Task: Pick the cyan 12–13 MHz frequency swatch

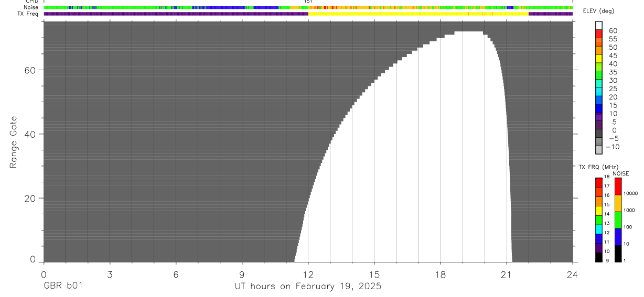Action: tap(599, 229)
